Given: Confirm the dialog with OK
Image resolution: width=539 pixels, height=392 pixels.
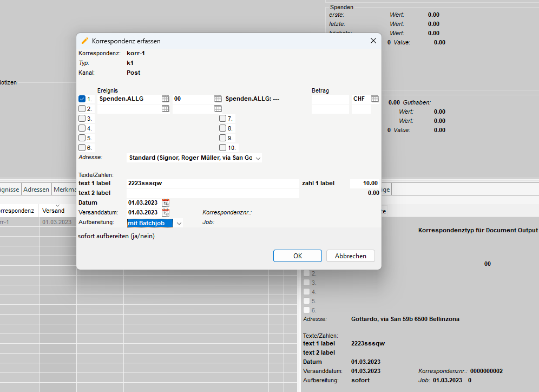Looking at the screenshot, I should coord(298,256).
